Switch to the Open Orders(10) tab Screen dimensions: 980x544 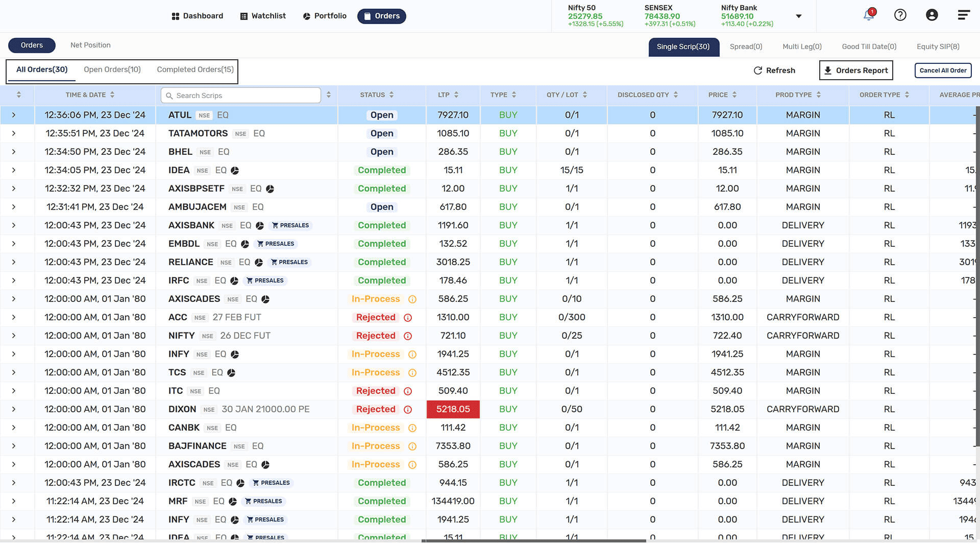click(112, 69)
